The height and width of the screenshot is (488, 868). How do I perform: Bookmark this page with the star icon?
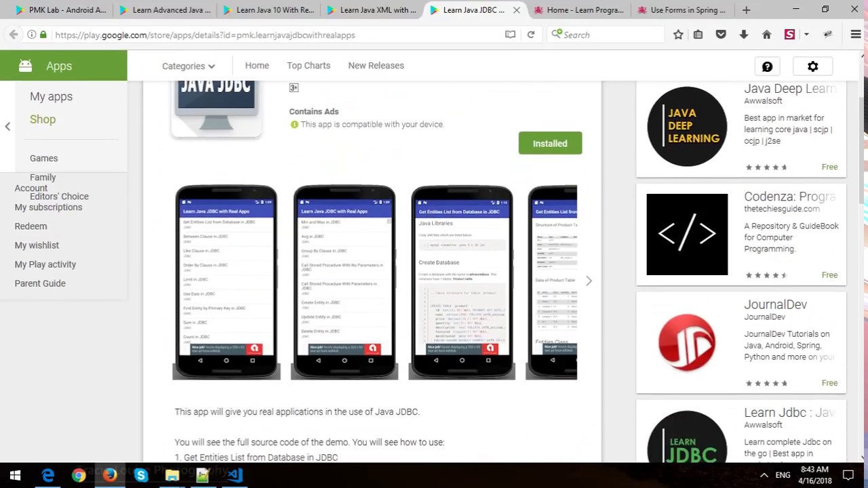pyautogui.click(x=678, y=35)
